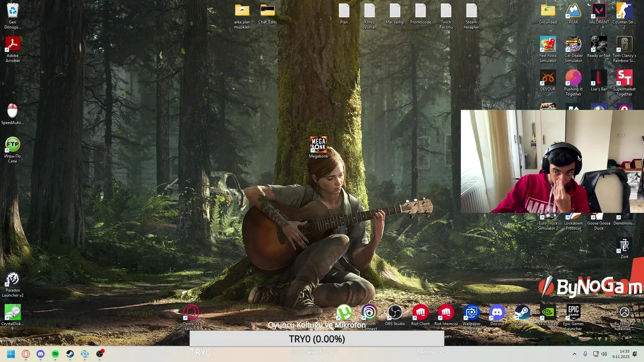Open Steam from the taskbar
644x362 pixels.
tap(70, 354)
